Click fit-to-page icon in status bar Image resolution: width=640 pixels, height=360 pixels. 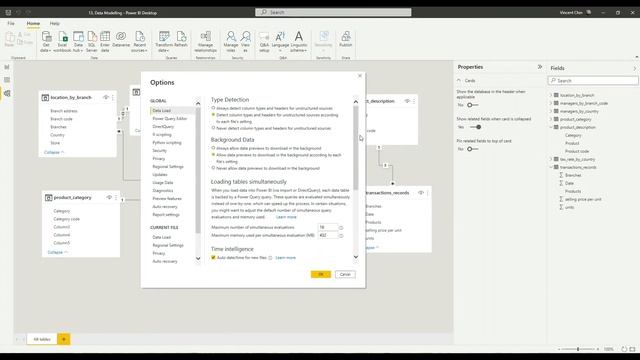(633, 349)
